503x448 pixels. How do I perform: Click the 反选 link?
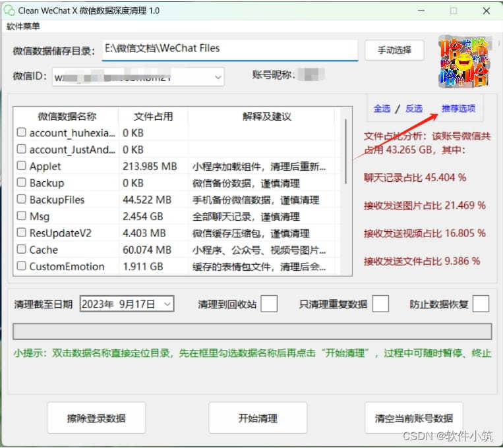click(414, 109)
